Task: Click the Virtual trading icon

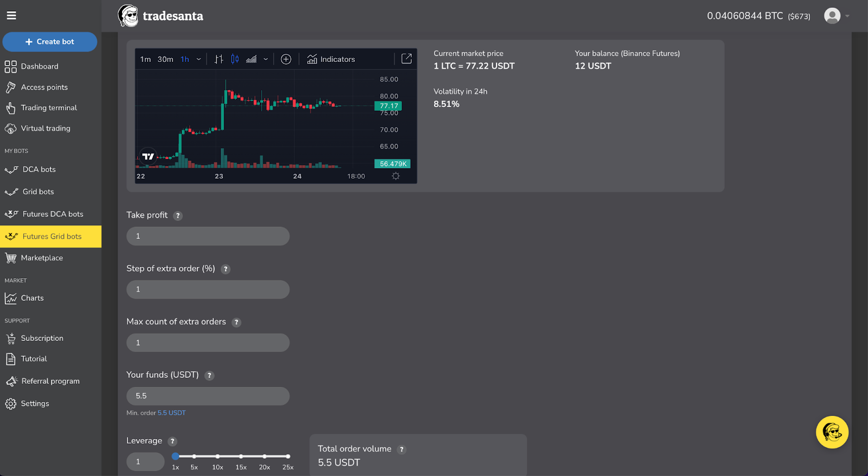Action: point(10,129)
